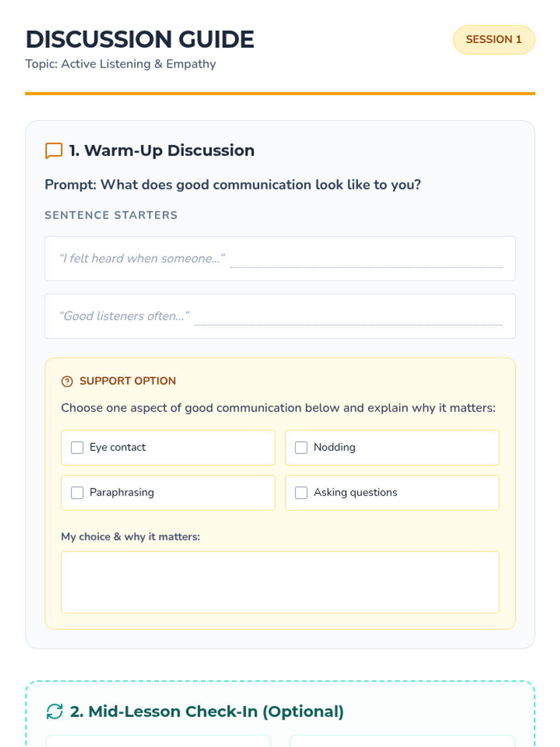Click the Mid-Lesson Check-In (Optional) heading
Screen dimensions: 560x747
[x=207, y=712]
